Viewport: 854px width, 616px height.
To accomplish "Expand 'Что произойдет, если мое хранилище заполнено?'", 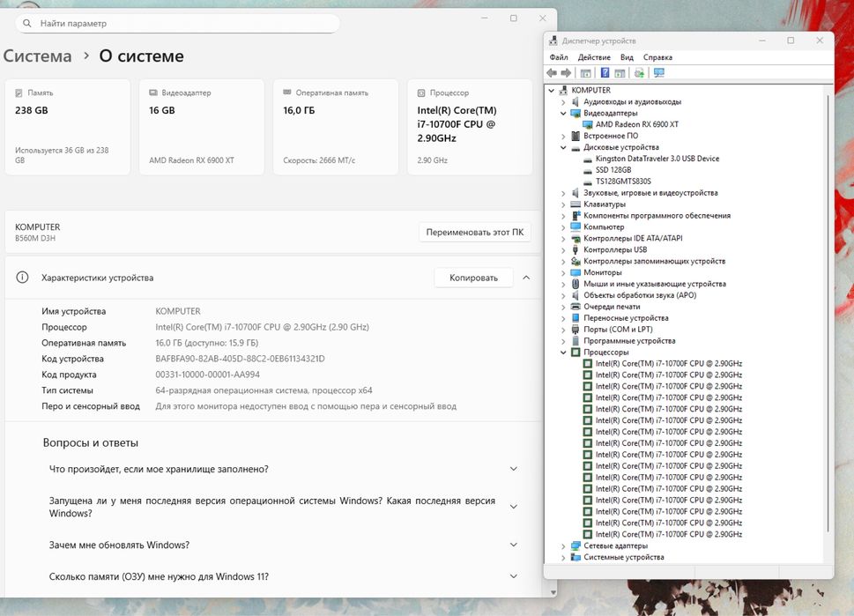I will (x=513, y=469).
